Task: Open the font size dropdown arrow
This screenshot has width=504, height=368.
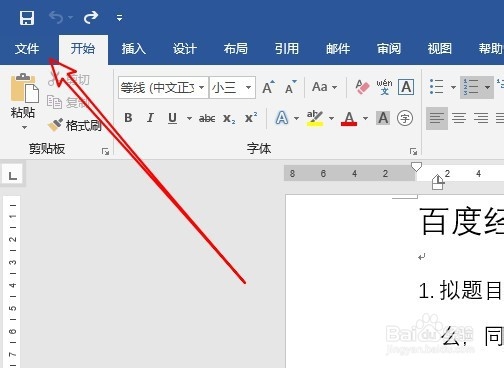Action: [x=248, y=88]
